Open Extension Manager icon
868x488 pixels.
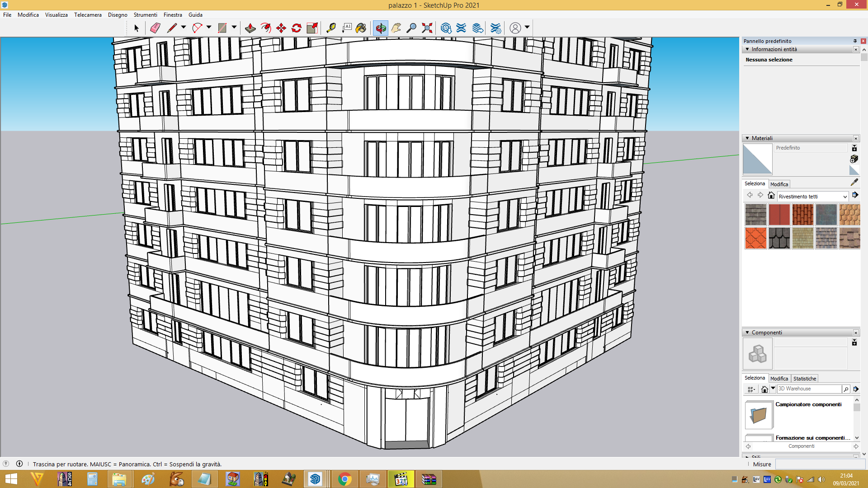pos(495,28)
